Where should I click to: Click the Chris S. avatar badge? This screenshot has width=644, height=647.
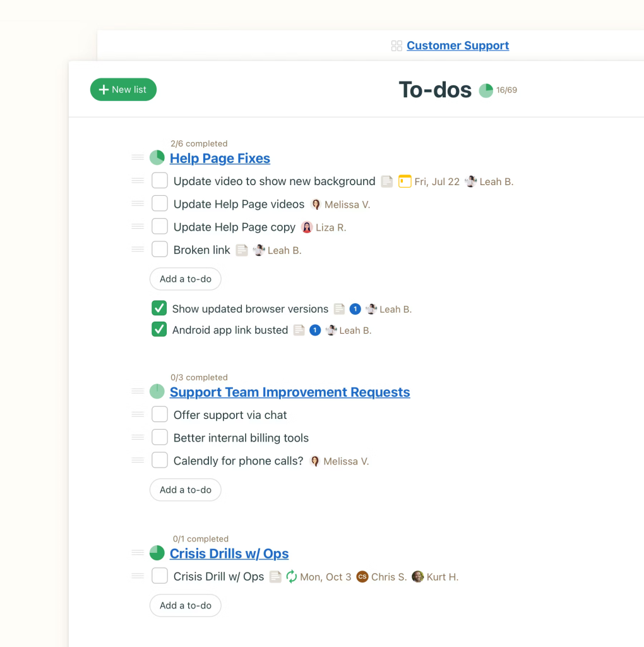pos(362,577)
